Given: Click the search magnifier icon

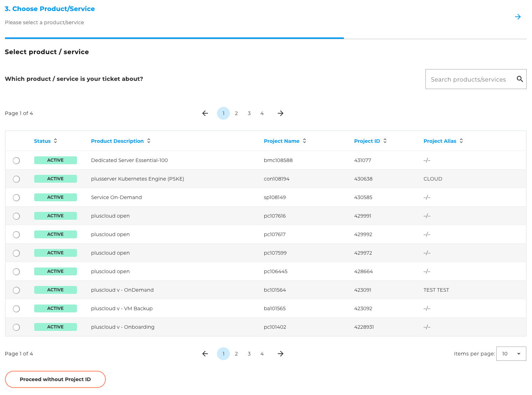Looking at the screenshot, I should tap(520, 79).
